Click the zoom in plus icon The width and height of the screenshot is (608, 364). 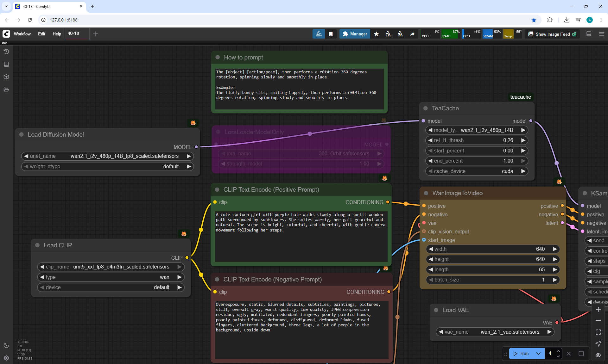tap(598, 309)
